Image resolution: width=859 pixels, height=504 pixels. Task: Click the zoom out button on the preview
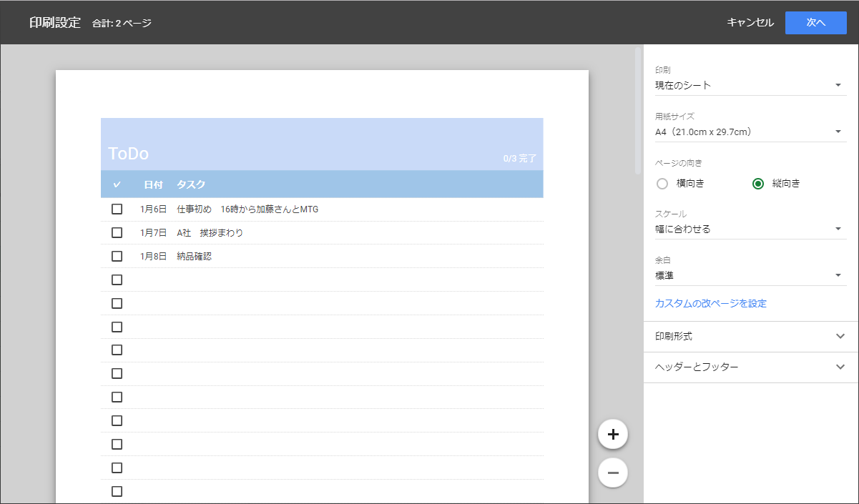click(612, 472)
